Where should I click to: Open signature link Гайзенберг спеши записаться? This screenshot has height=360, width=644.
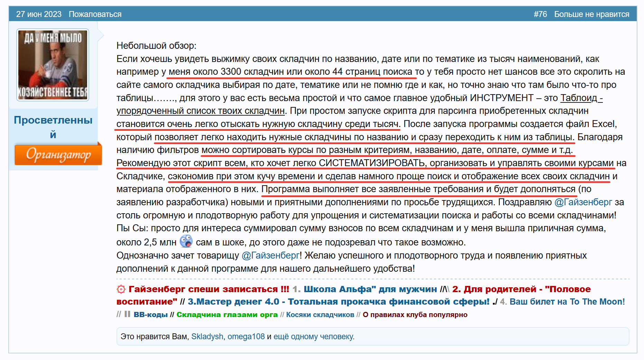(209, 289)
